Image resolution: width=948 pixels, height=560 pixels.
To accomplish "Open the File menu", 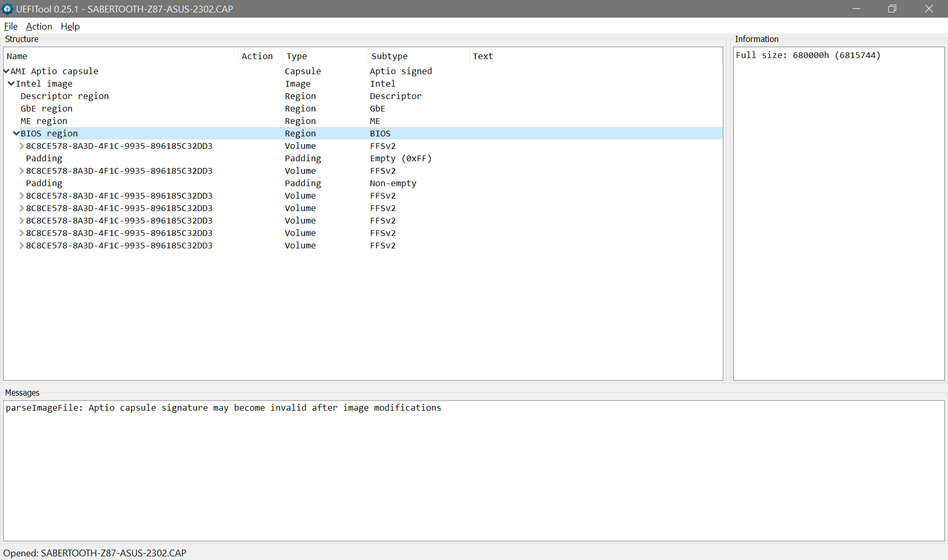I will 11,26.
